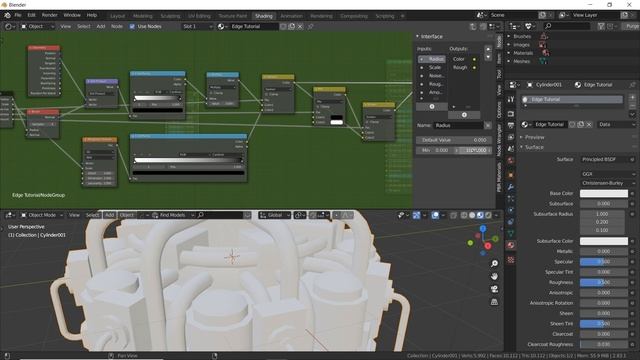Switch to the Scripting workspace tab

point(384,16)
